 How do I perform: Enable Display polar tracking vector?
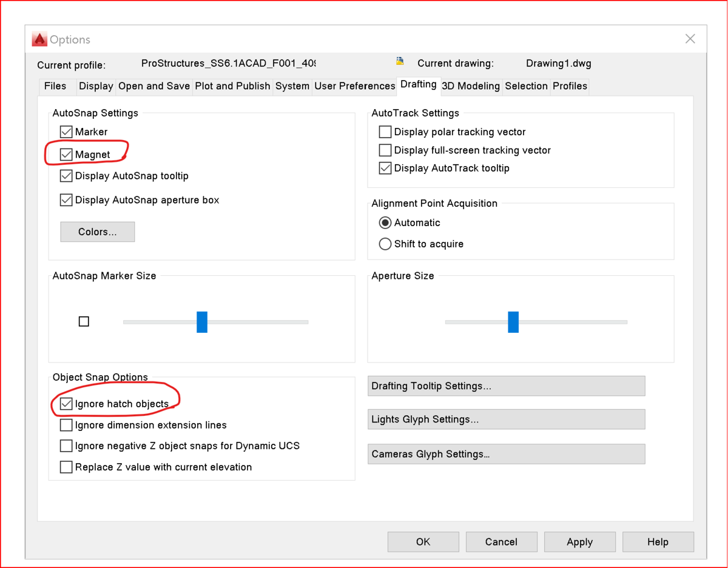[385, 132]
